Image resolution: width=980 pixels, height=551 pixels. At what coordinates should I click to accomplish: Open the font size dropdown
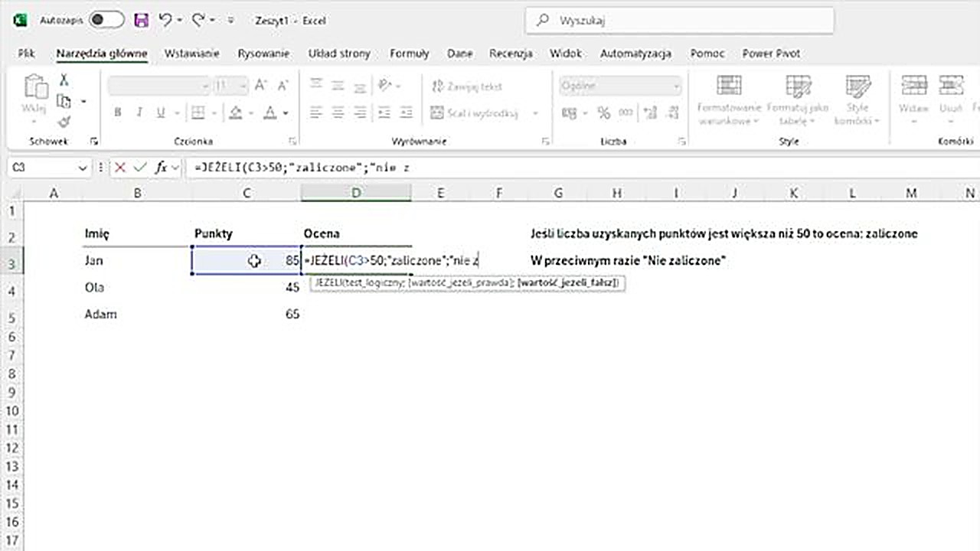(x=243, y=86)
